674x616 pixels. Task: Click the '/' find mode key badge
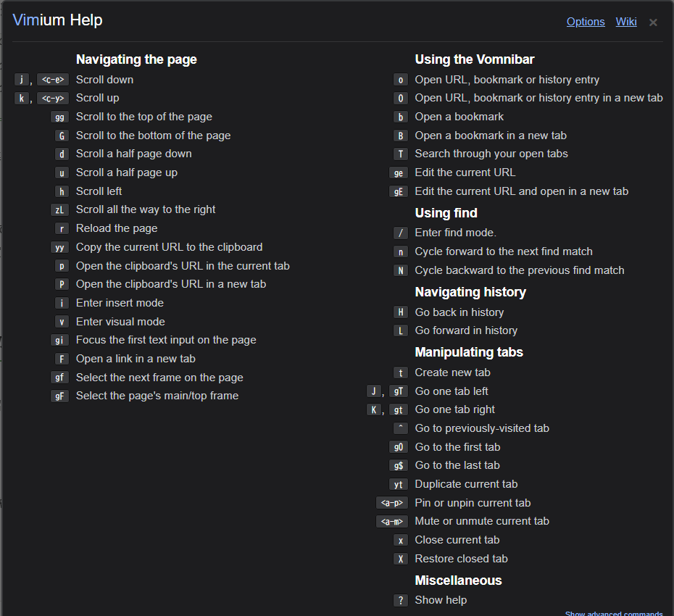(401, 233)
